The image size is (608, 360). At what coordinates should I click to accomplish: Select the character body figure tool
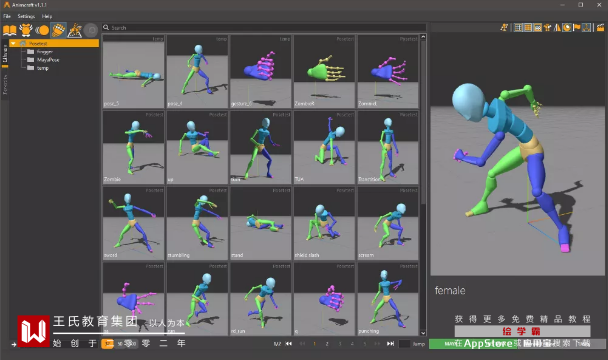[x=26, y=30]
